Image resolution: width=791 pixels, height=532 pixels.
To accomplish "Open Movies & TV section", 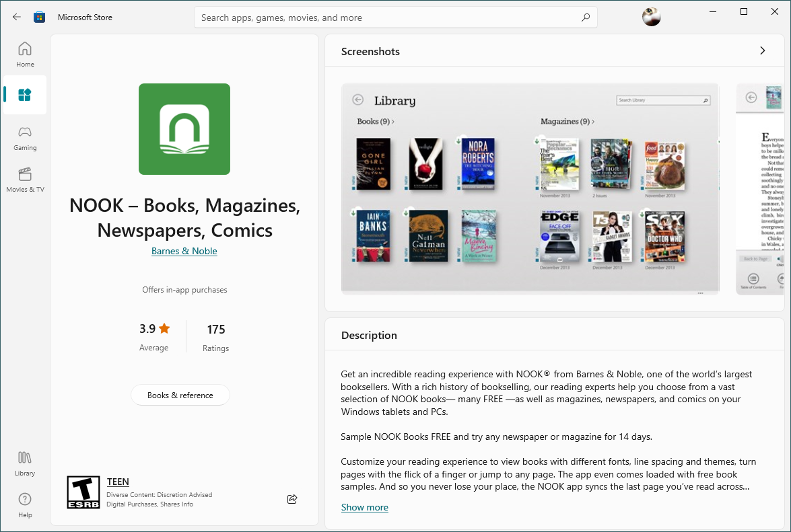I will (25, 180).
